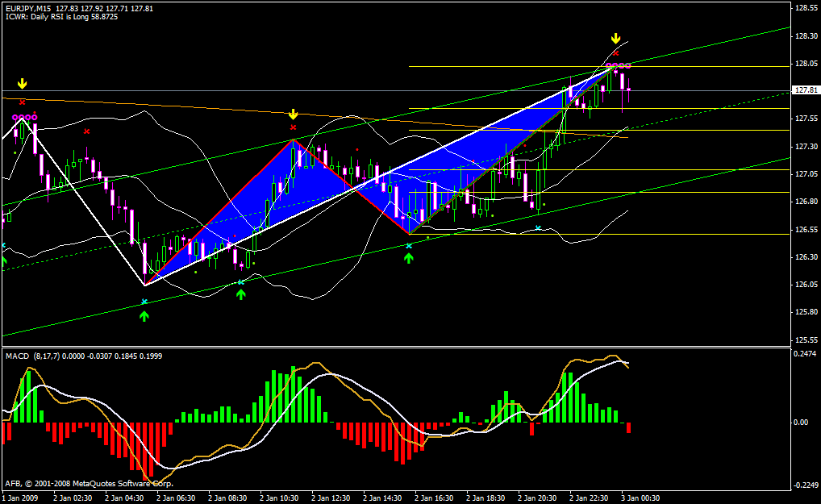Click the green up arrow near 2 Jan 08:30
Viewport: 821px width, 504px height.
click(x=240, y=294)
